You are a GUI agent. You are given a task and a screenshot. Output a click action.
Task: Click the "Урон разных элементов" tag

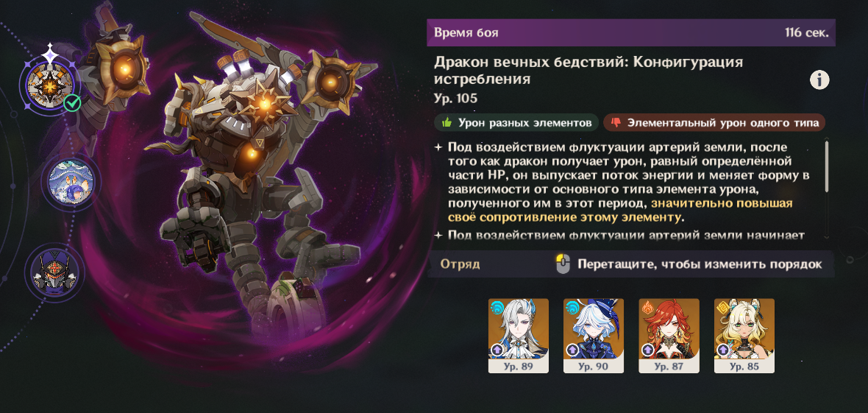pyautogui.click(x=516, y=122)
